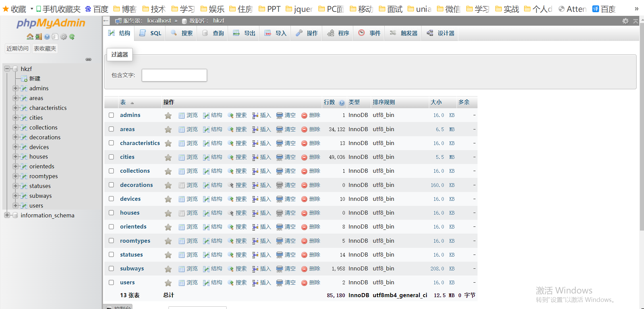Switch to the 操作 operations tab

click(x=307, y=33)
